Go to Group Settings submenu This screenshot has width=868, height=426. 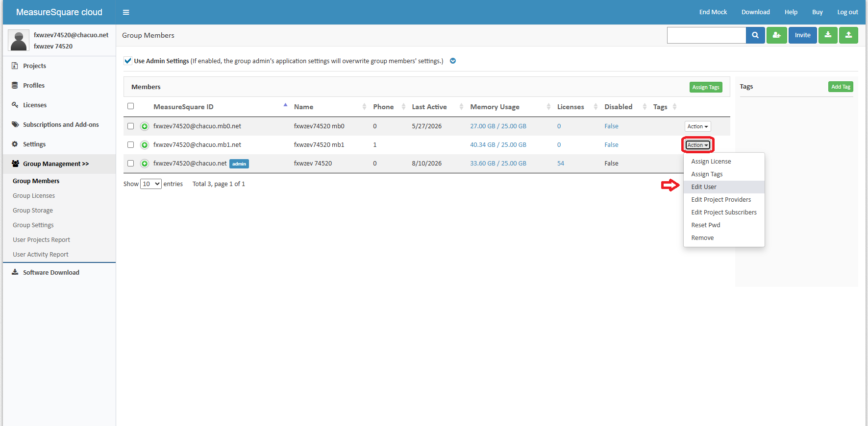pyautogui.click(x=33, y=225)
